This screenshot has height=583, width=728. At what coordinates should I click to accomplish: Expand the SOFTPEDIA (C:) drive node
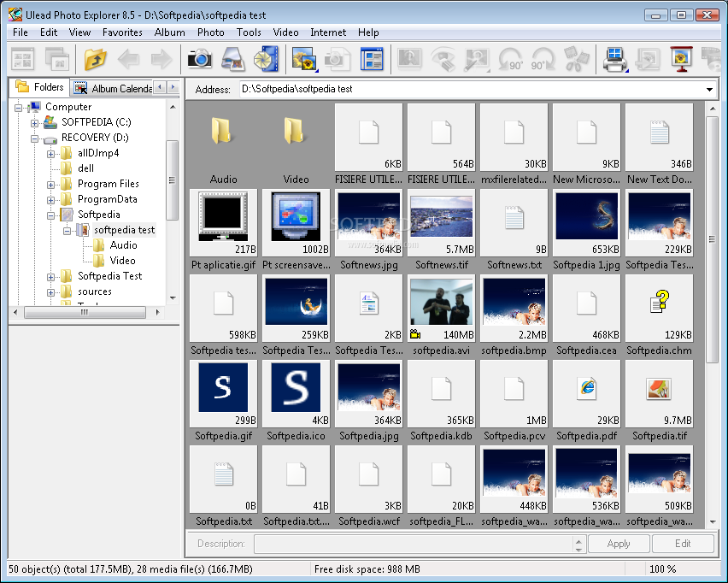34,123
